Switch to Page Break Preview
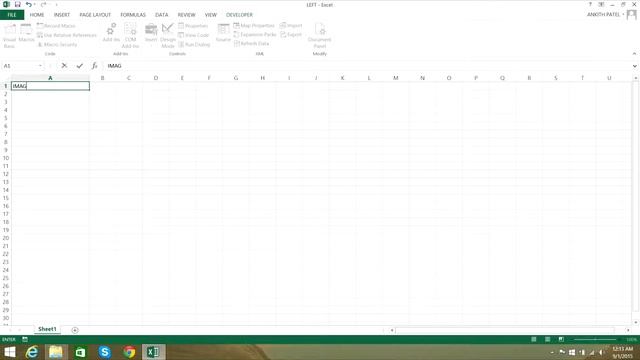The image size is (640, 360). [x=561, y=339]
